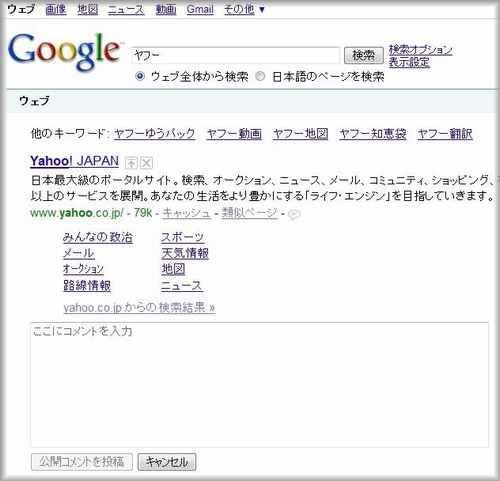Viewport: 500px width, 481px height.
Task: Click the www.yahoo.co.jp/ green URL text
Action: tap(77, 213)
